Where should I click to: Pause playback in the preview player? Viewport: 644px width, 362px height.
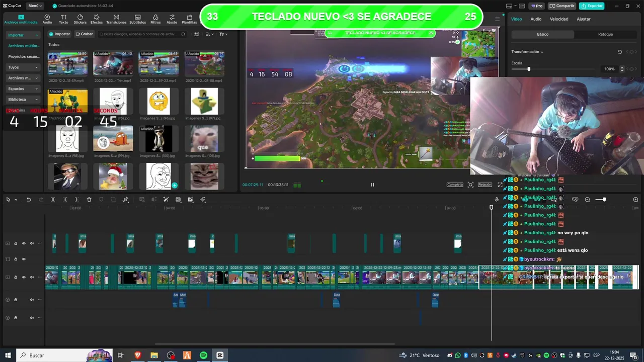(372, 185)
